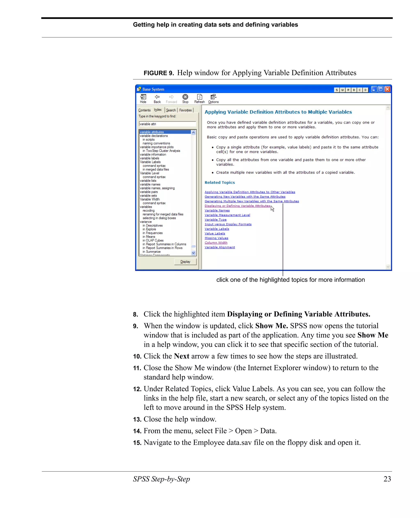Select 'Variable Width' index entry
420x518 pixels.
click(150, 199)
